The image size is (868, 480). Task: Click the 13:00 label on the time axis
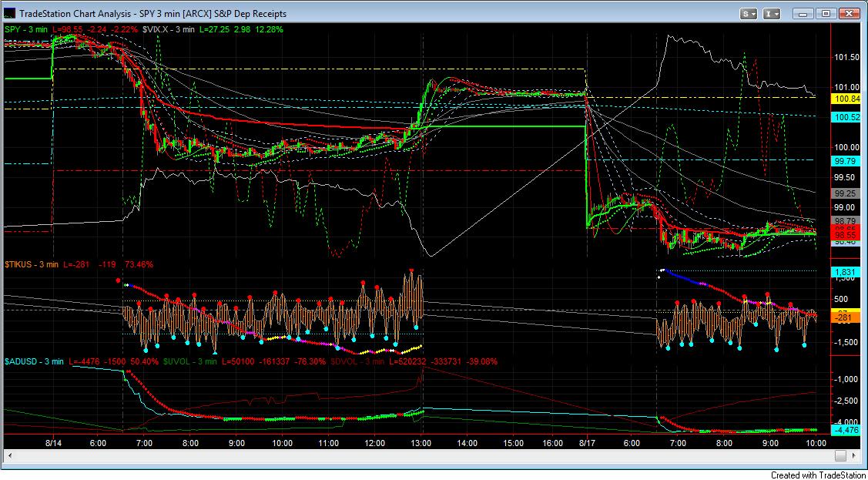pyautogui.click(x=421, y=444)
